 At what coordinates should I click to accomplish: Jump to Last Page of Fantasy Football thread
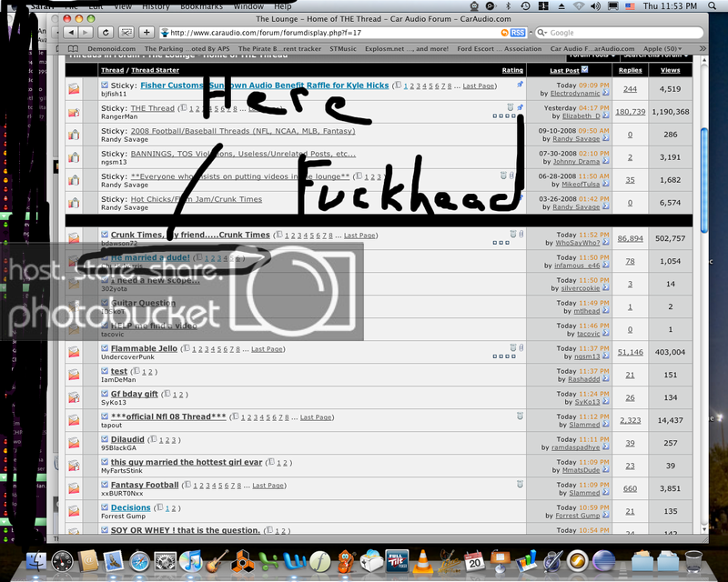click(268, 486)
